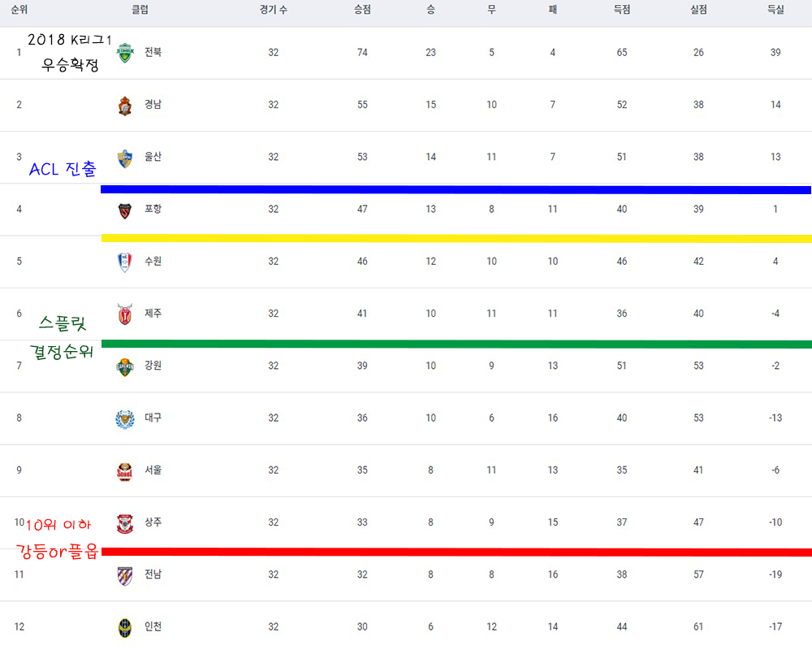Click the 수원 club crest icon

coord(124,262)
